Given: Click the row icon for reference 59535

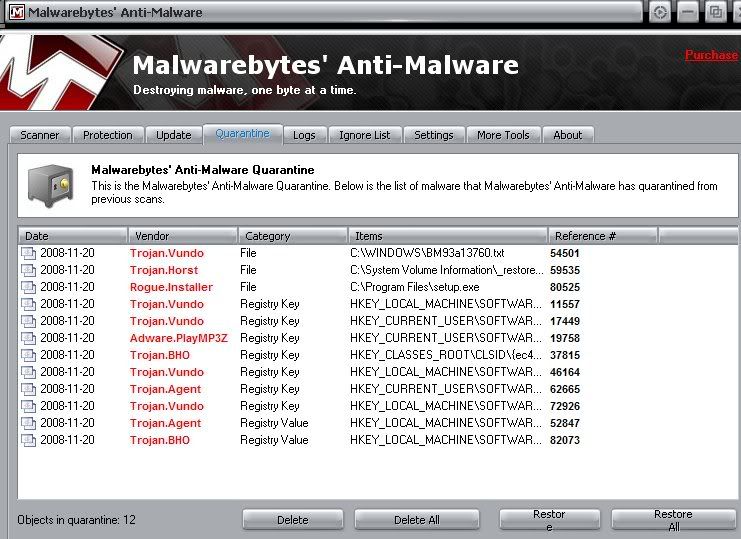Looking at the screenshot, I should tap(28, 271).
